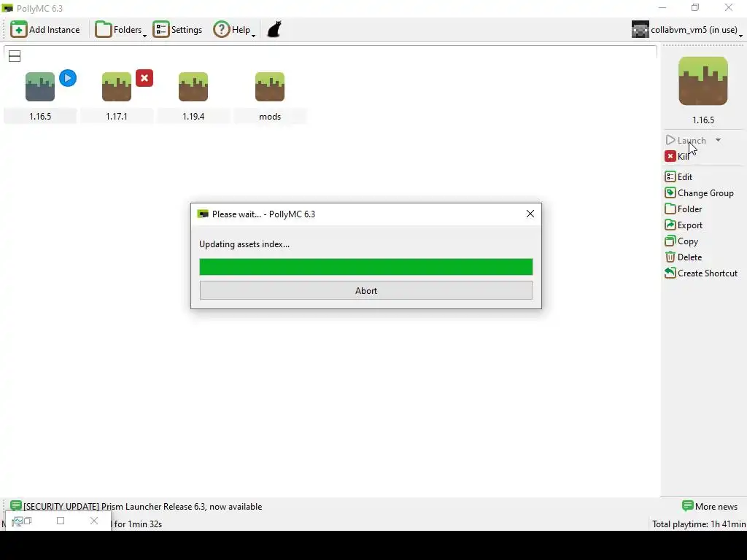Click the black cat icon in toolbar
Viewport: 747px width, 560px height.
(274, 29)
